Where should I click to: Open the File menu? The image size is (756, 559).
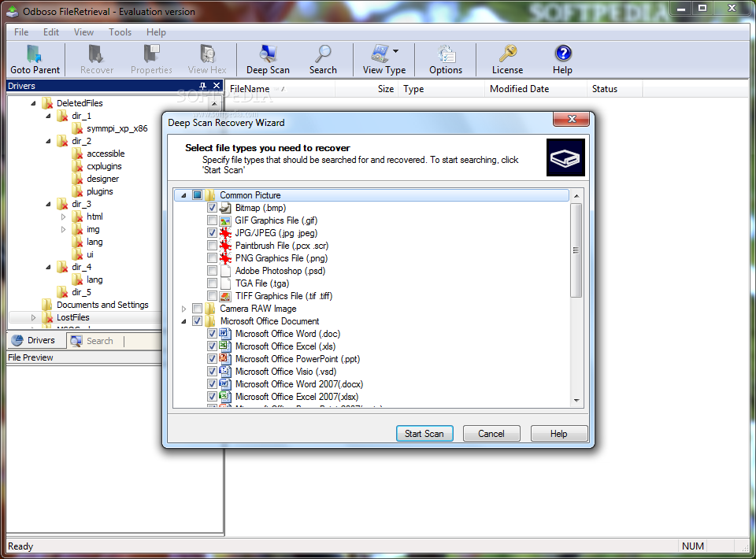[x=21, y=32]
